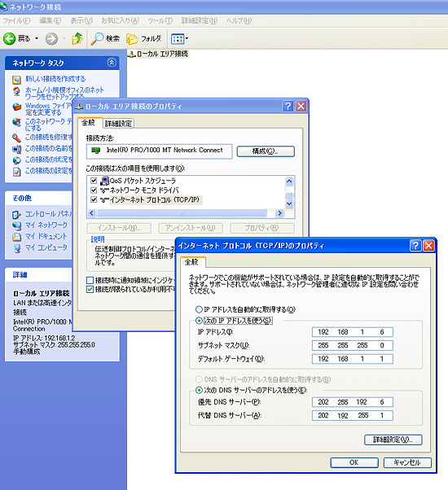Click the 構成(C) configure button
Image resolution: width=448 pixels, height=490 pixels.
(266, 151)
